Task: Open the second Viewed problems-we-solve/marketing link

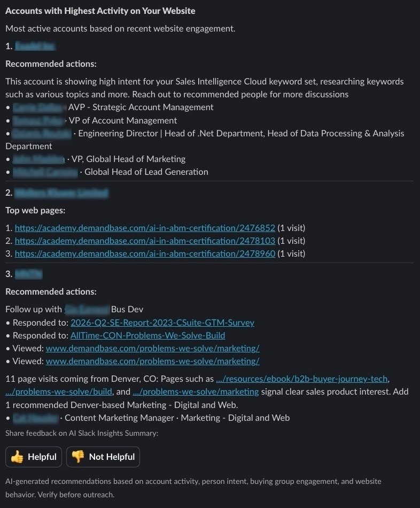Action: pos(152,361)
